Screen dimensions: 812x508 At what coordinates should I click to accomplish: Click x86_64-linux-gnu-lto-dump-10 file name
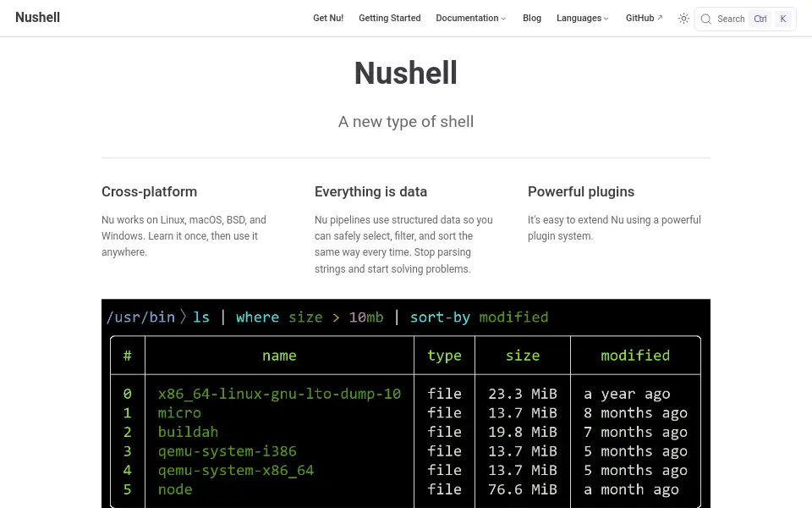tap(280, 394)
